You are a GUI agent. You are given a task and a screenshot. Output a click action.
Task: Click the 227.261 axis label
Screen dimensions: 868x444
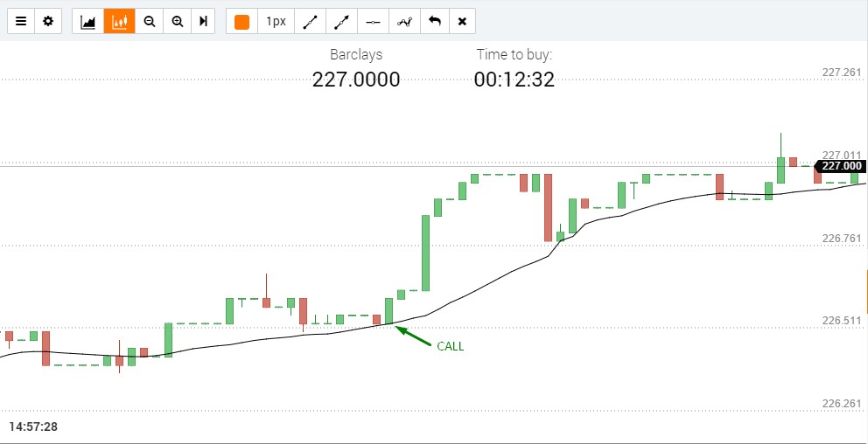(x=842, y=73)
